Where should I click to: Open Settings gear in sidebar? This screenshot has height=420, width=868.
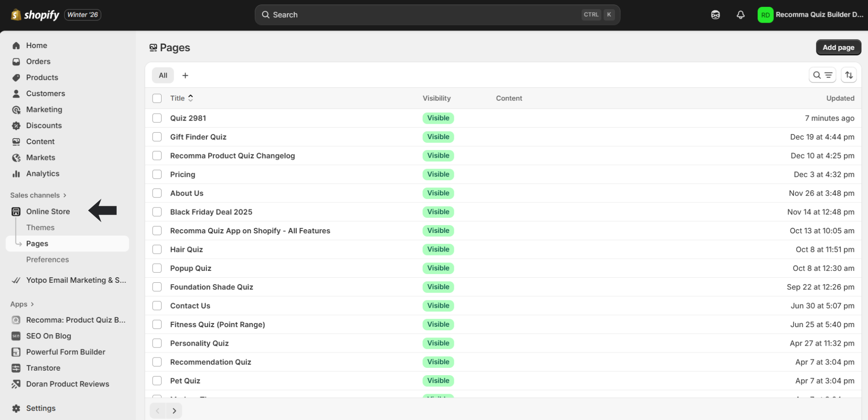click(x=40, y=408)
